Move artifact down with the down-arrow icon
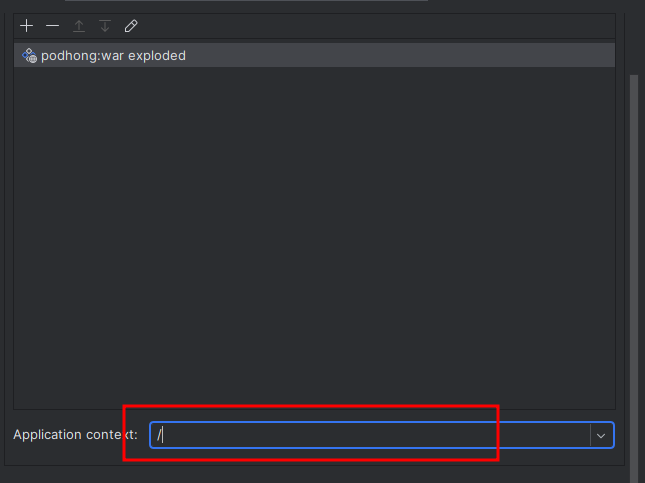Viewport: 645px width, 483px height. point(105,26)
